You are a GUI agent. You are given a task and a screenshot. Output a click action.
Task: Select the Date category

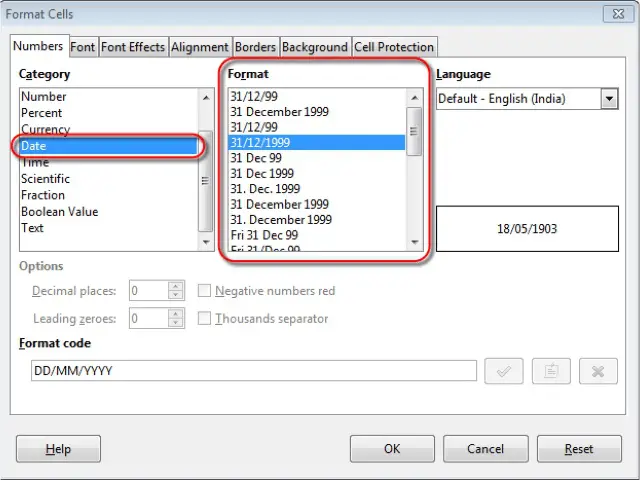tap(109, 146)
